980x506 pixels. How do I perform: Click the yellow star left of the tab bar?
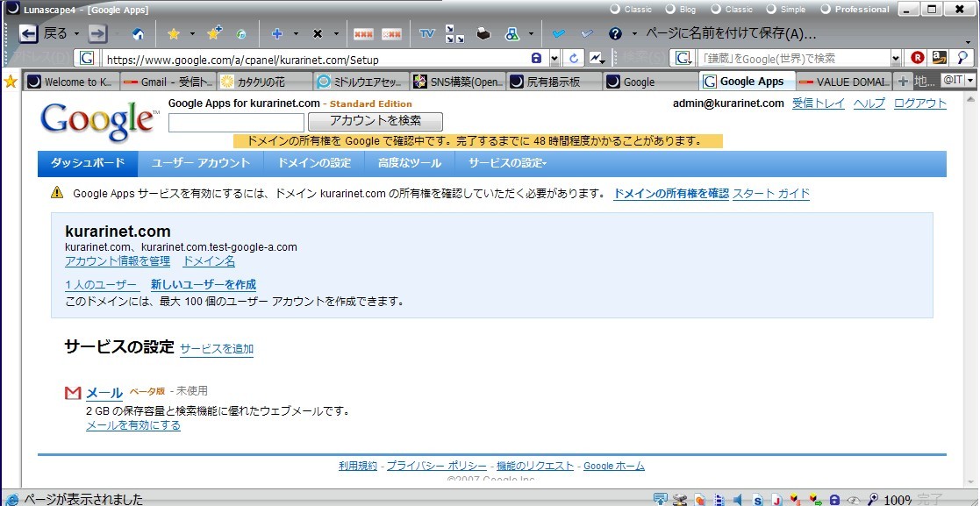(x=10, y=82)
